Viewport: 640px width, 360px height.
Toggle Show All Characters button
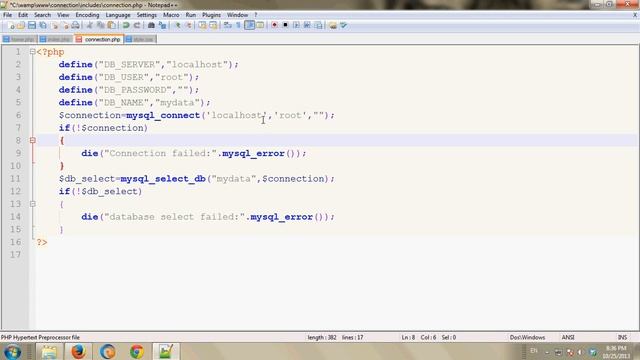click(238, 25)
